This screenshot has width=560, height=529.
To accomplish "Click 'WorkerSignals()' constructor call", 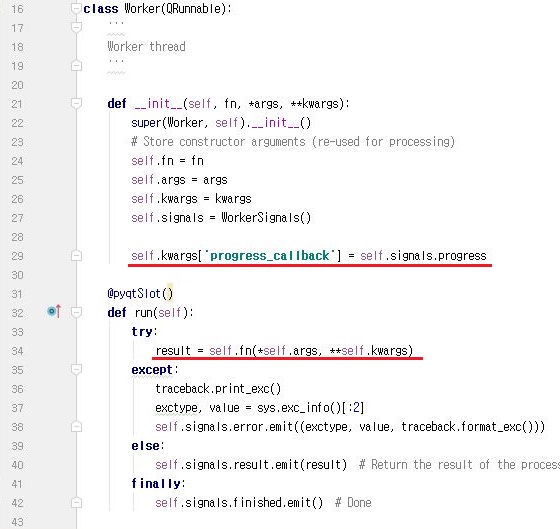I will (266, 218).
